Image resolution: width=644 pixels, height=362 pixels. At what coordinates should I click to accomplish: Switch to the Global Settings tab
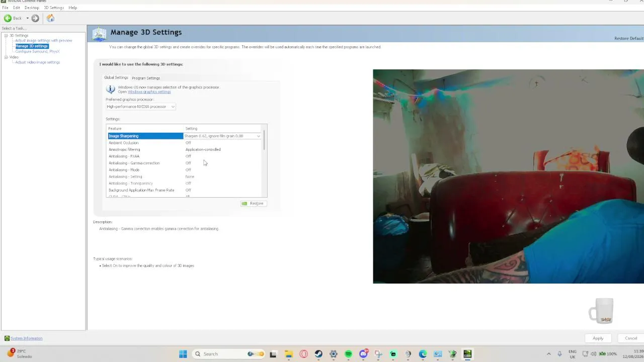(116, 77)
